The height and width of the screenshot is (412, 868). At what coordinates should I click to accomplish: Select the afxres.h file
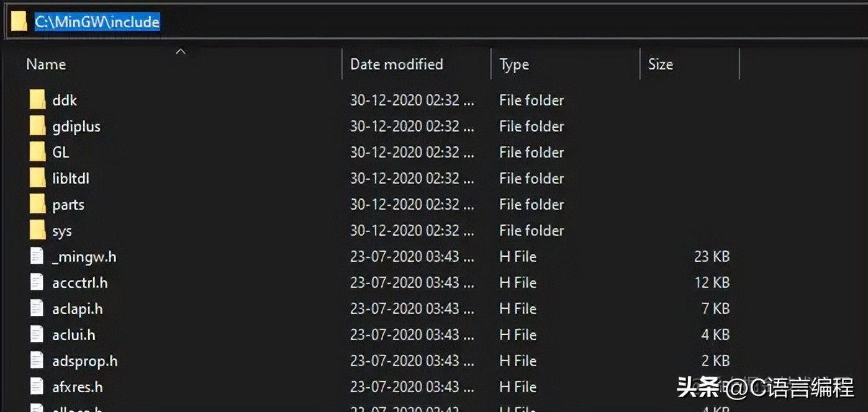click(77, 387)
